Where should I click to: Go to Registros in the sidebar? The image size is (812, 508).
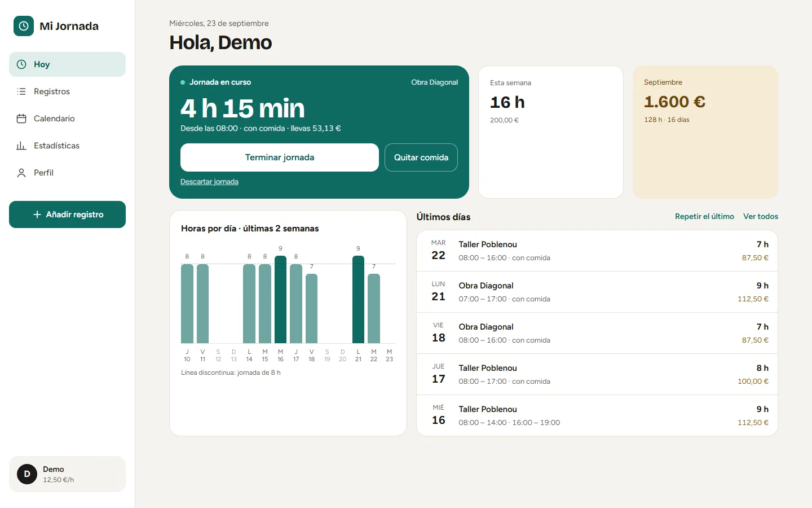67,91
